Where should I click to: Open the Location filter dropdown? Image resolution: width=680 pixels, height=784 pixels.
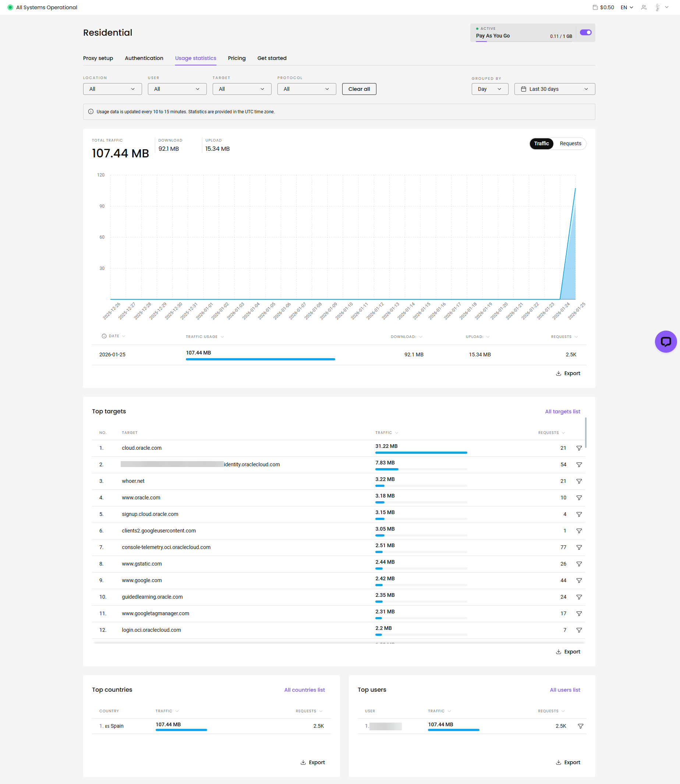[x=112, y=89]
